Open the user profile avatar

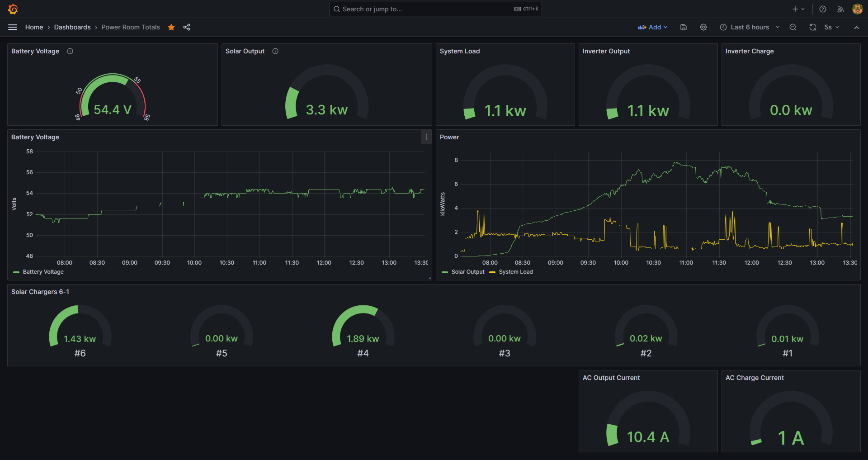(x=857, y=9)
